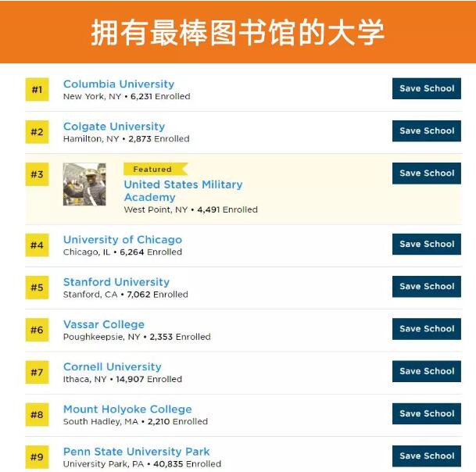Click the text "South Hadley, MA • 2,210 Enrolled"
This screenshot has height=472, width=476.
pos(135,422)
